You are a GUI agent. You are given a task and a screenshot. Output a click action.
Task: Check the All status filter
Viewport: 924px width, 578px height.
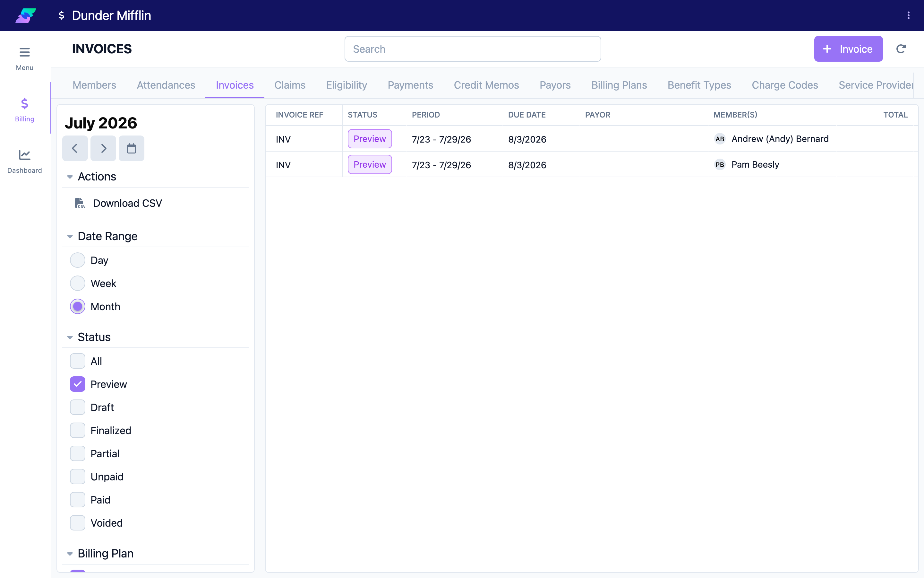[78, 361]
